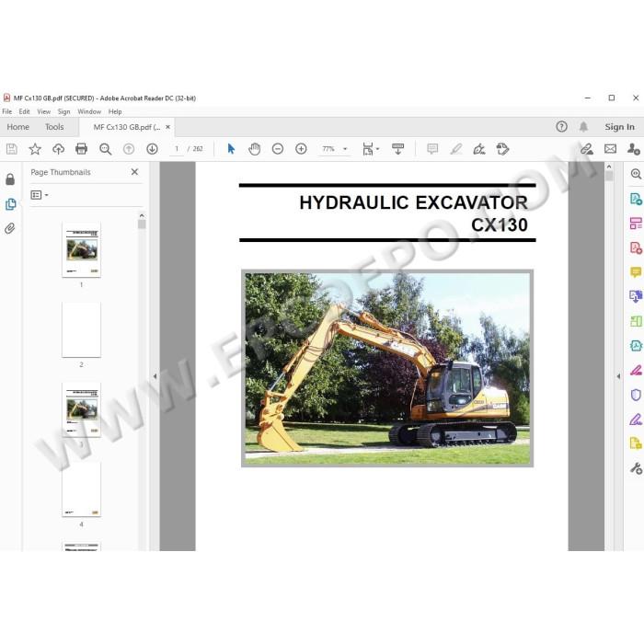
Task: Open the Window menu
Action: (89, 111)
